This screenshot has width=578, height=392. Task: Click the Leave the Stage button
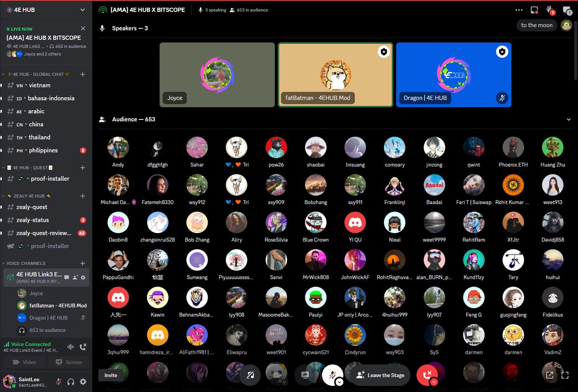(380, 375)
